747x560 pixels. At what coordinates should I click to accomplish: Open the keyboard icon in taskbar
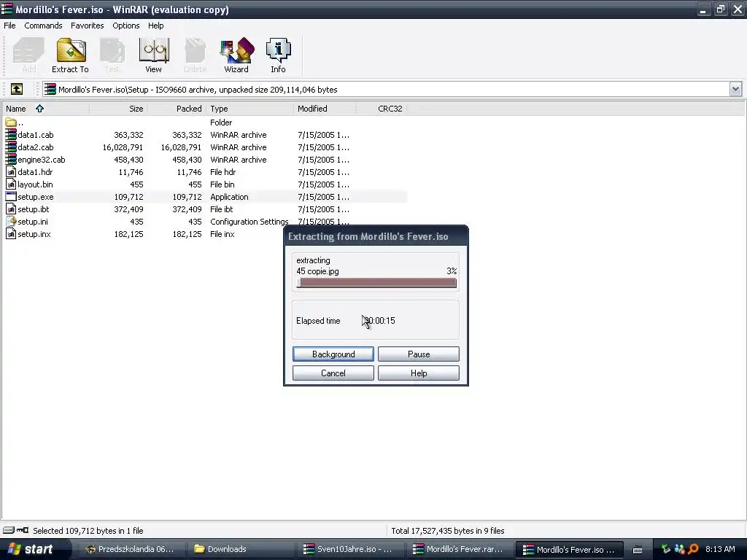(x=638, y=550)
